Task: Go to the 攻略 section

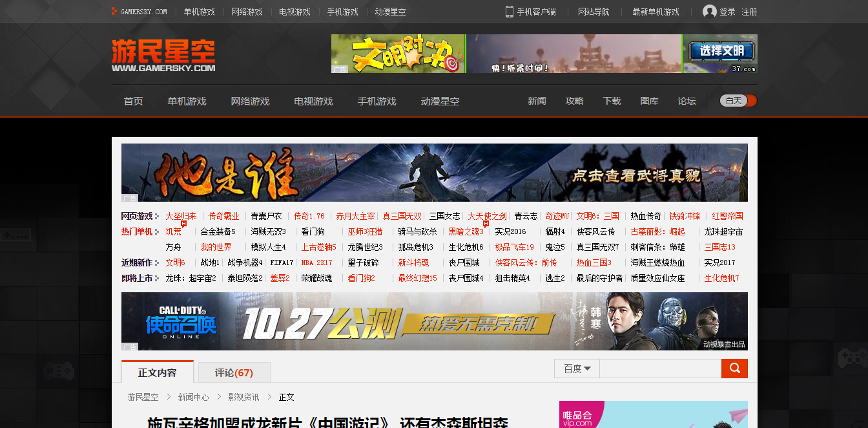Action: pyautogui.click(x=574, y=101)
